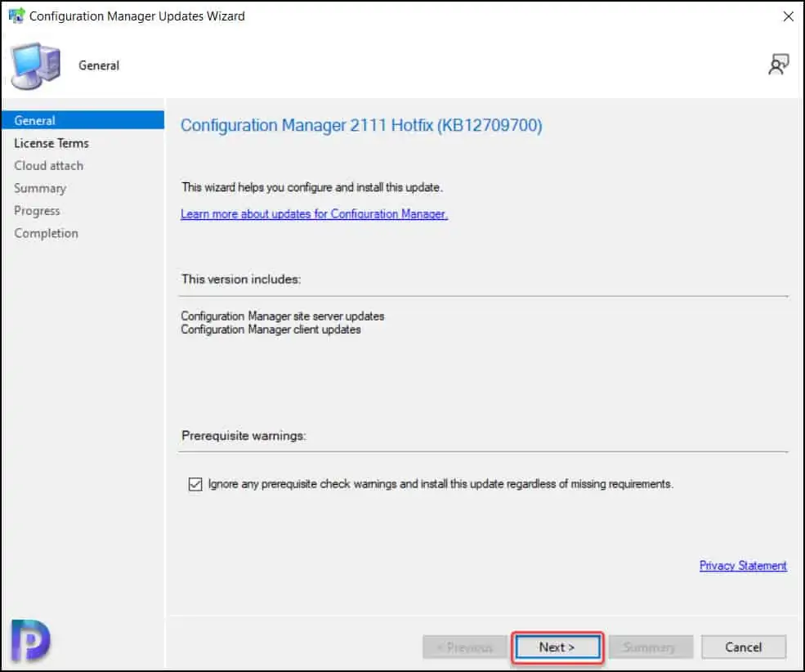Select the Progress step in sidebar
805x672 pixels.
click(x=37, y=211)
